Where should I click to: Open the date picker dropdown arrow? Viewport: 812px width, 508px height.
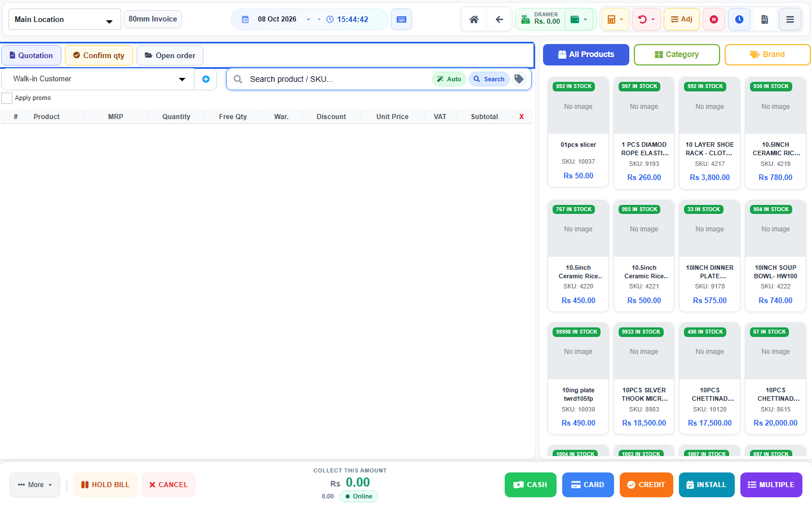point(308,19)
